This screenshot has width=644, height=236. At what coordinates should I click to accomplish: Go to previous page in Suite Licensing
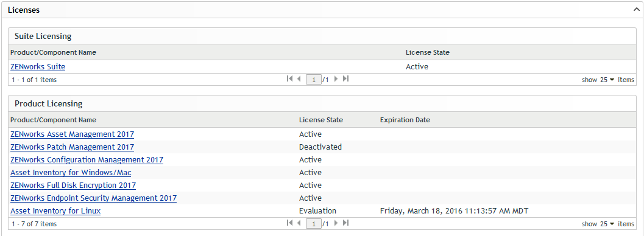tap(299, 79)
